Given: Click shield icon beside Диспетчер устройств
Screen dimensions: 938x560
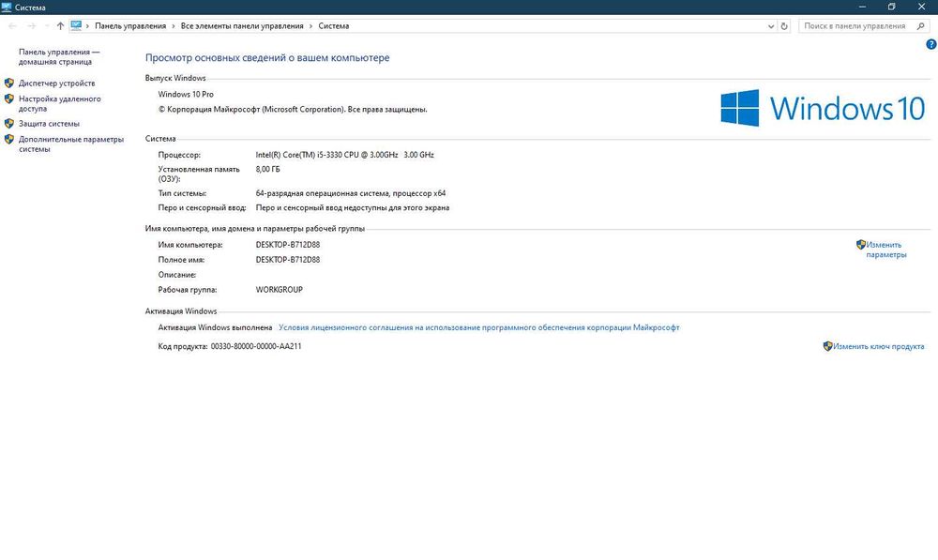Looking at the screenshot, I should 9,83.
